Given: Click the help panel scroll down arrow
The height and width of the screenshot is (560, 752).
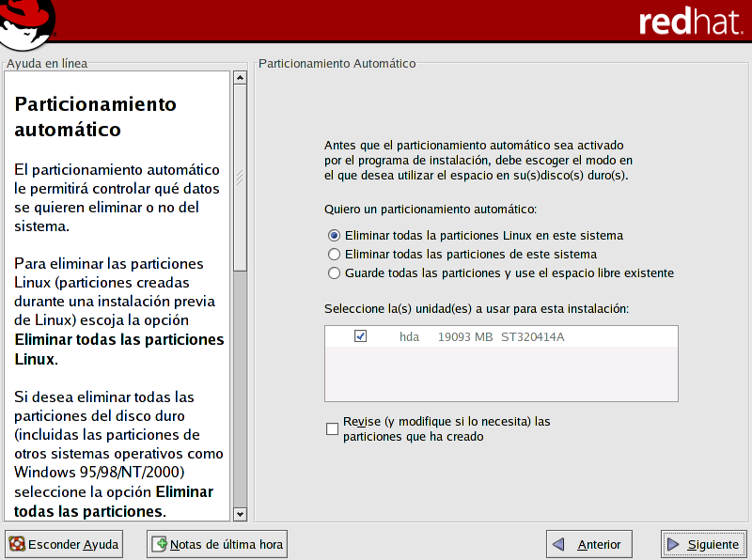Looking at the screenshot, I should 240,514.
